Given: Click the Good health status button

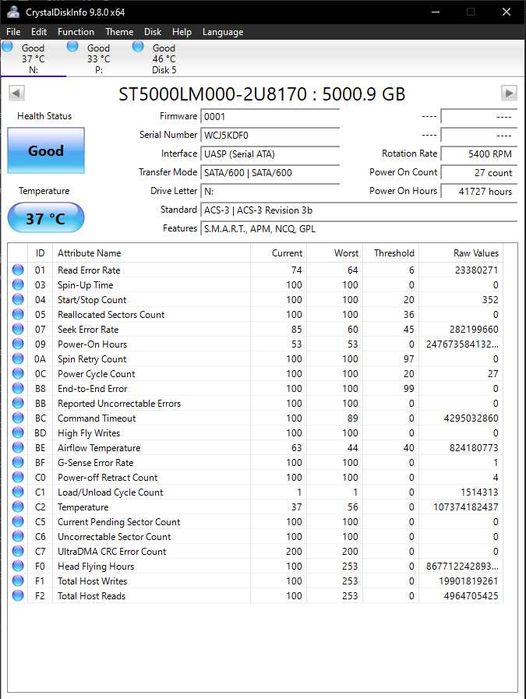Looking at the screenshot, I should (46, 151).
